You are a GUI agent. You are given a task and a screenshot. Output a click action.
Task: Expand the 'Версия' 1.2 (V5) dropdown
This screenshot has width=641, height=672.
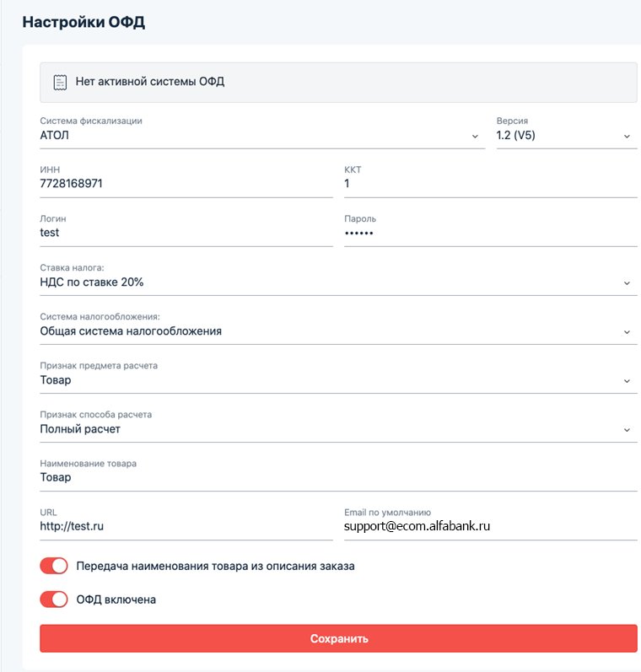(x=567, y=136)
